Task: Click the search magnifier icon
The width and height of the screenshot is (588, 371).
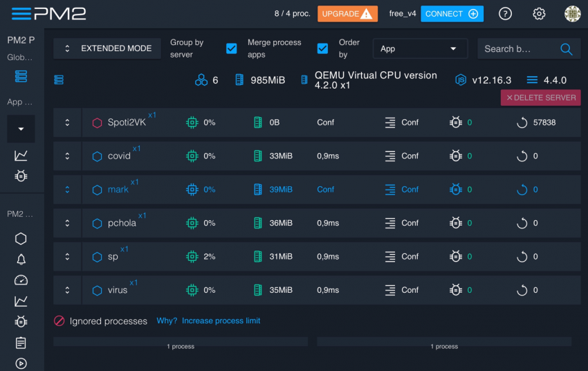Action: point(567,49)
